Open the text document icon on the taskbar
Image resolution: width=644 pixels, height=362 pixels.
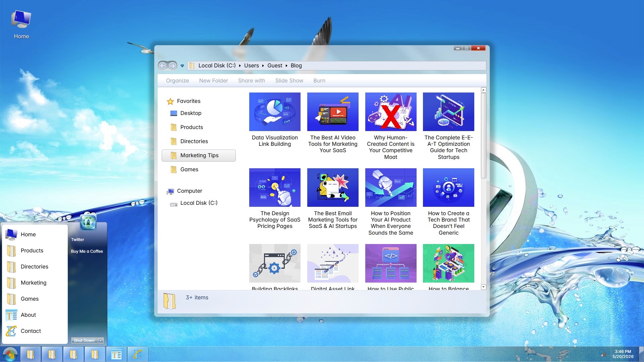[x=116, y=354]
